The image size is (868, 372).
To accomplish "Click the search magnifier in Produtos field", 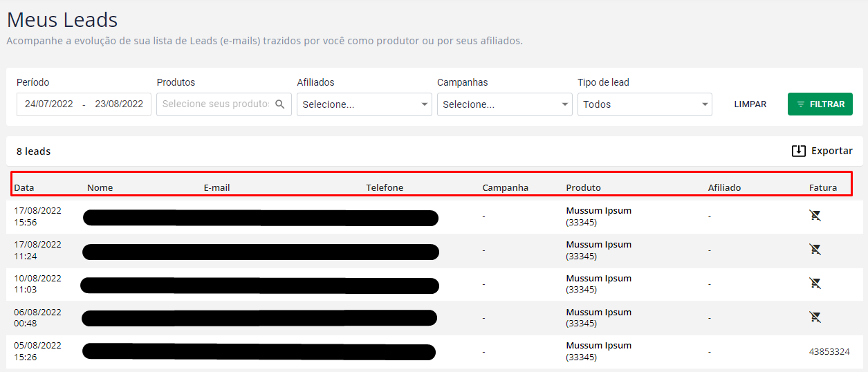I will coord(280,104).
